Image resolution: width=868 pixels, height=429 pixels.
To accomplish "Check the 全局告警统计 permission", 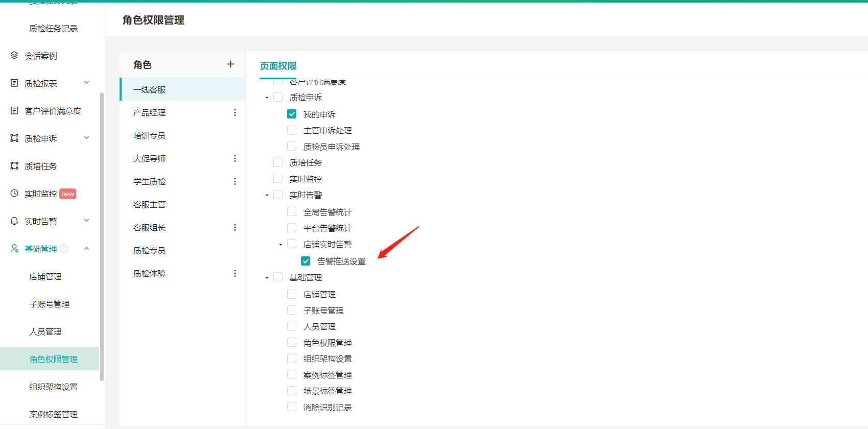I will [292, 211].
